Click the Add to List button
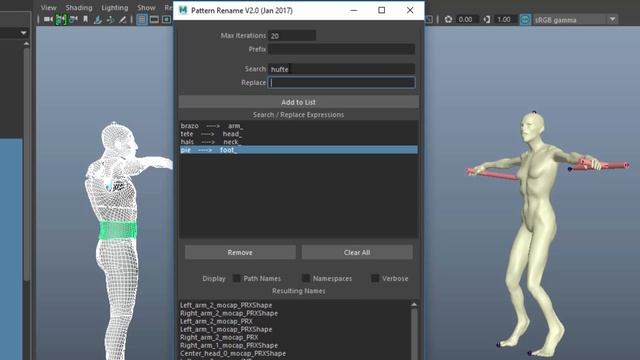This screenshot has width=640, height=360. (299, 102)
